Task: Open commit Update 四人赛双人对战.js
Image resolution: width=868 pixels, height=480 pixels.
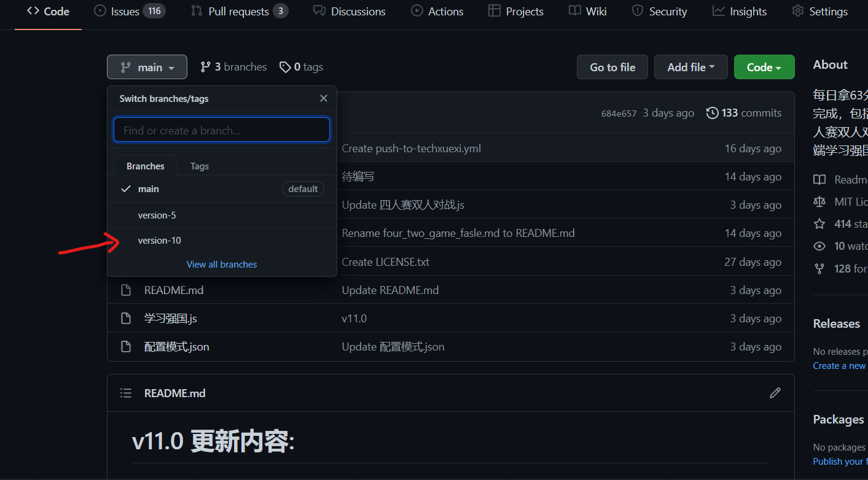Action: click(403, 205)
